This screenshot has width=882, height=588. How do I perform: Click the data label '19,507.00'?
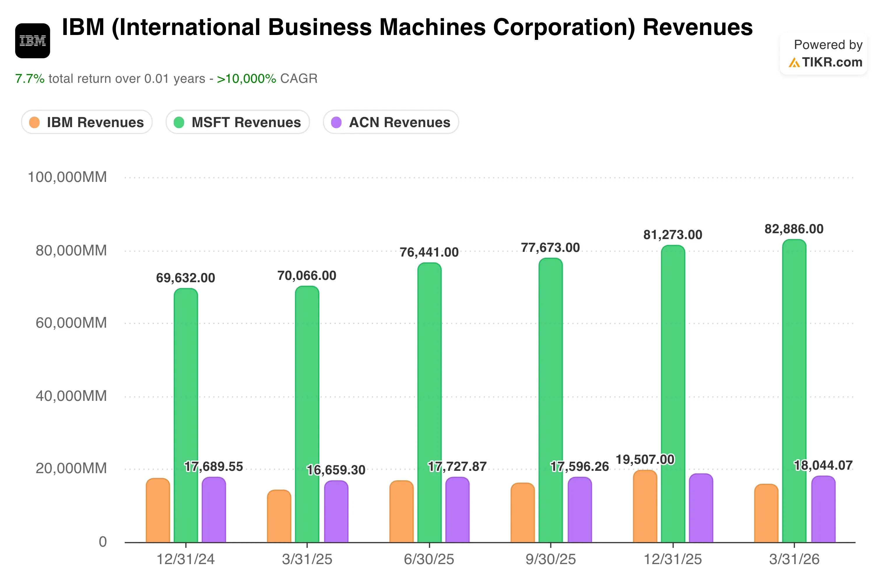645,459
